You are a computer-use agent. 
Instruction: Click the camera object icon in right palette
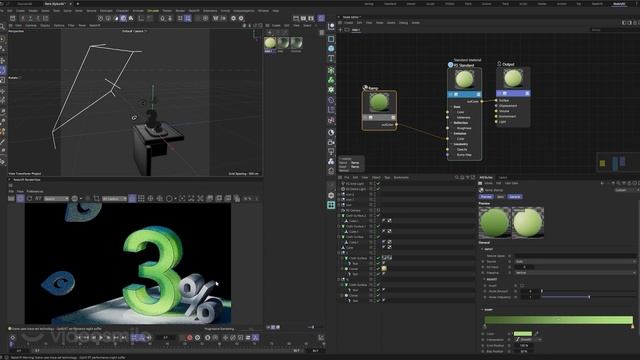(331, 142)
